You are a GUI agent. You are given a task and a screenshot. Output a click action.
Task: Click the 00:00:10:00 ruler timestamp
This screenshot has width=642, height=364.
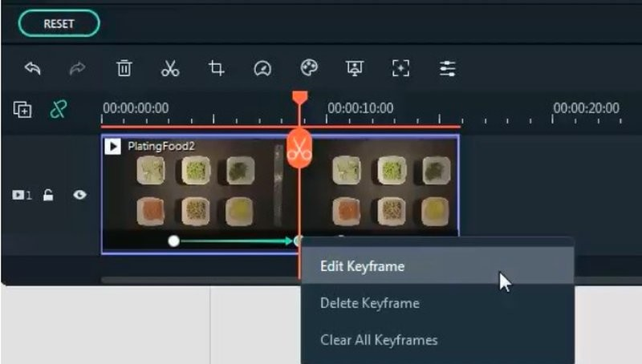point(360,108)
